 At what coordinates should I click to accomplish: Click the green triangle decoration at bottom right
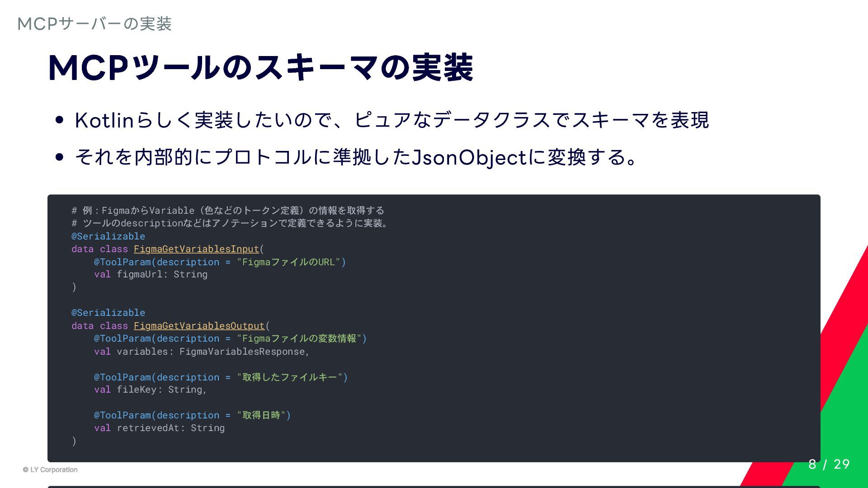click(x=845, y=420)
